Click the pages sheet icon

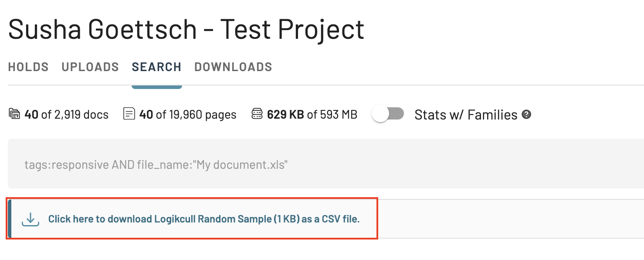coord(129,114)
